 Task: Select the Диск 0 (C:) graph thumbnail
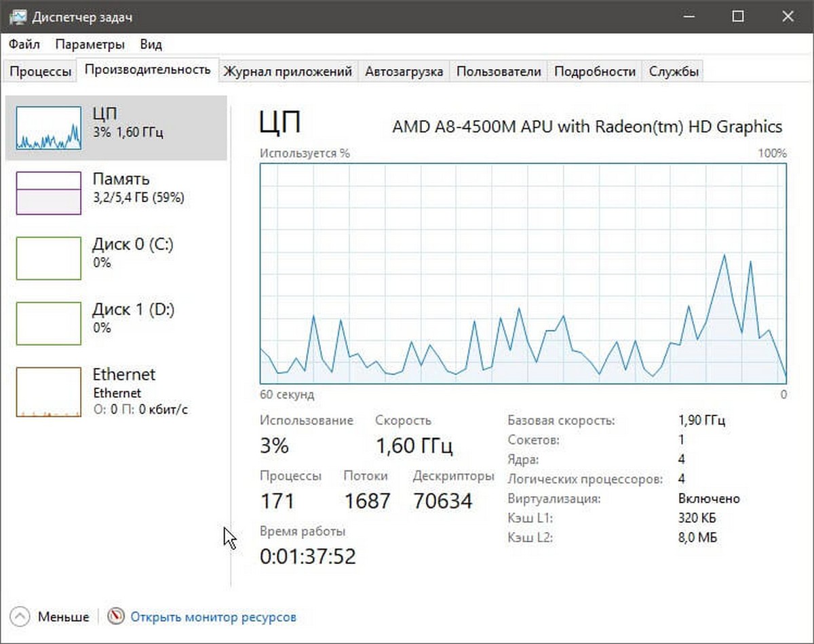coord(49,258)
